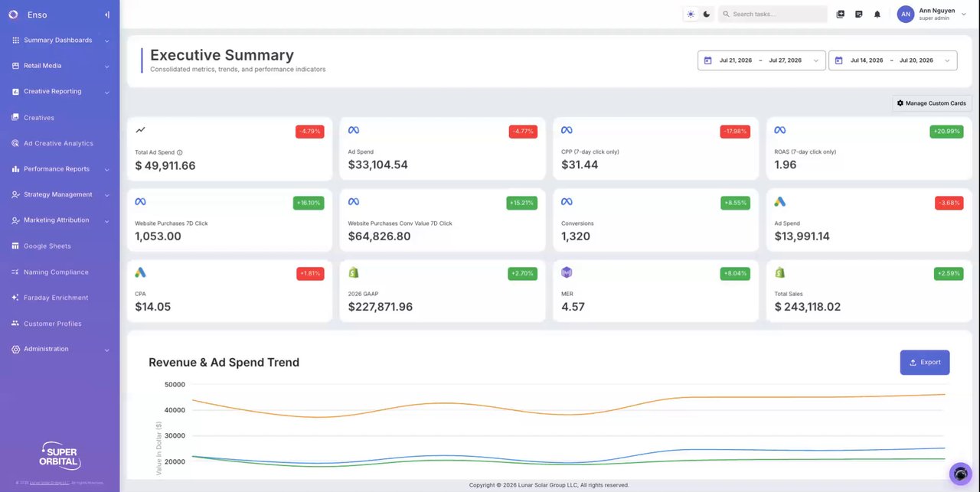Click the Export button on trend chart
This screenshot has width=980, height=492.
click(x=925, y=363)
